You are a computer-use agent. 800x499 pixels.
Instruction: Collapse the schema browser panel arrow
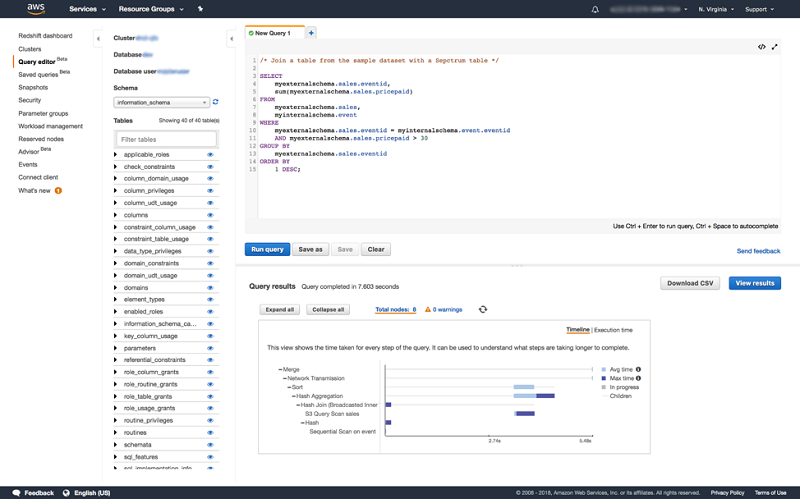point(231,39)
